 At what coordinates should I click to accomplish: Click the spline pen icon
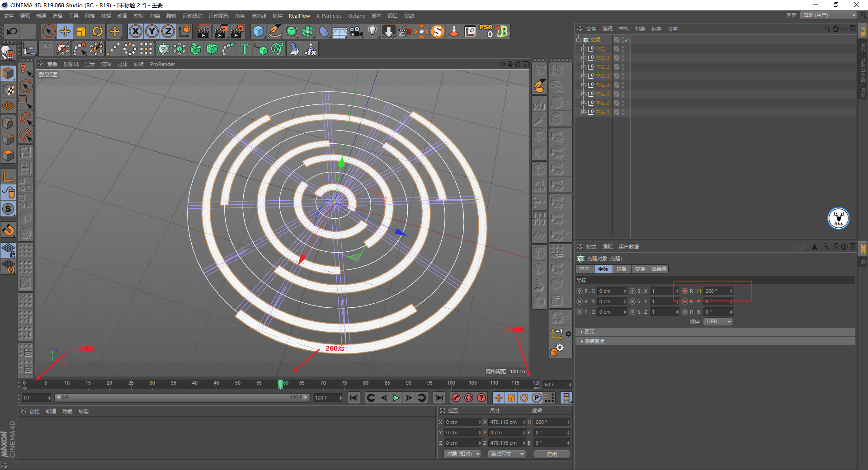tap(275, 31)
